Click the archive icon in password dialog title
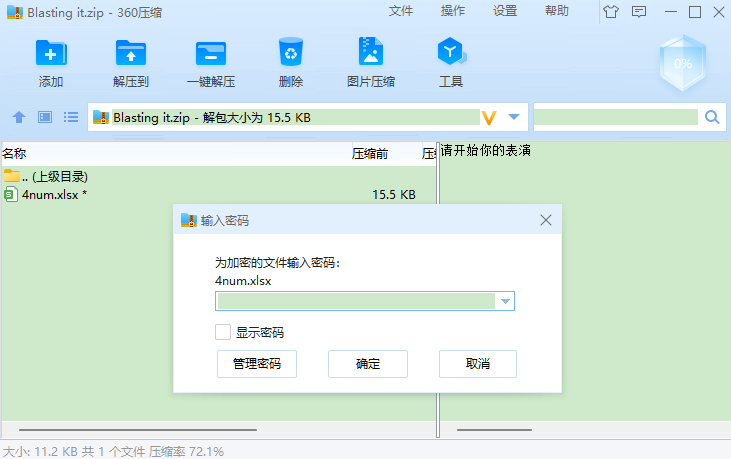Viewport: 731px width, 459px height. click(x=189, y=220)
